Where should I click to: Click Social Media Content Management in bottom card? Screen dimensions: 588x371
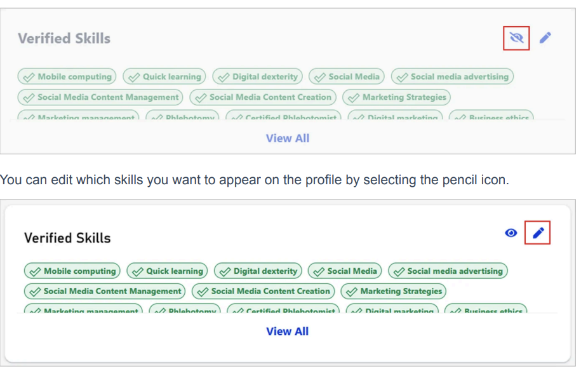point(105,291)
